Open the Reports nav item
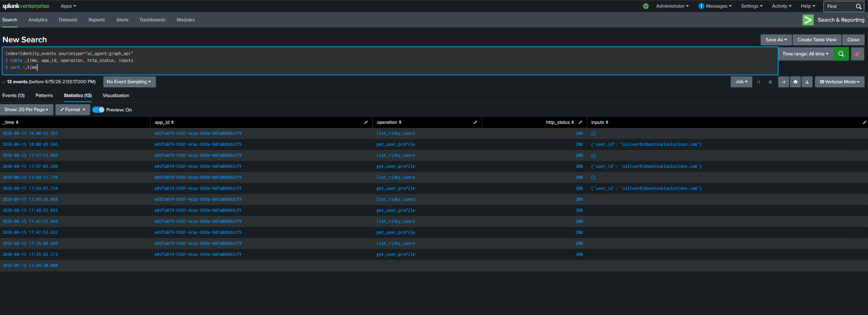Screen dimensions: 868x315 pos(97,20)
